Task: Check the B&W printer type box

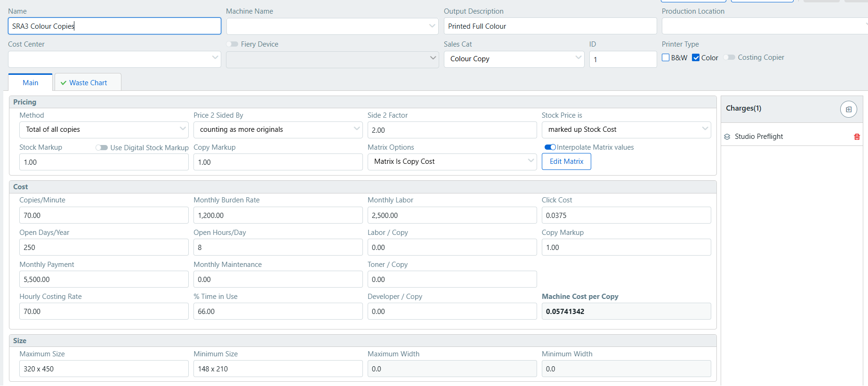Action: point(666,57)
